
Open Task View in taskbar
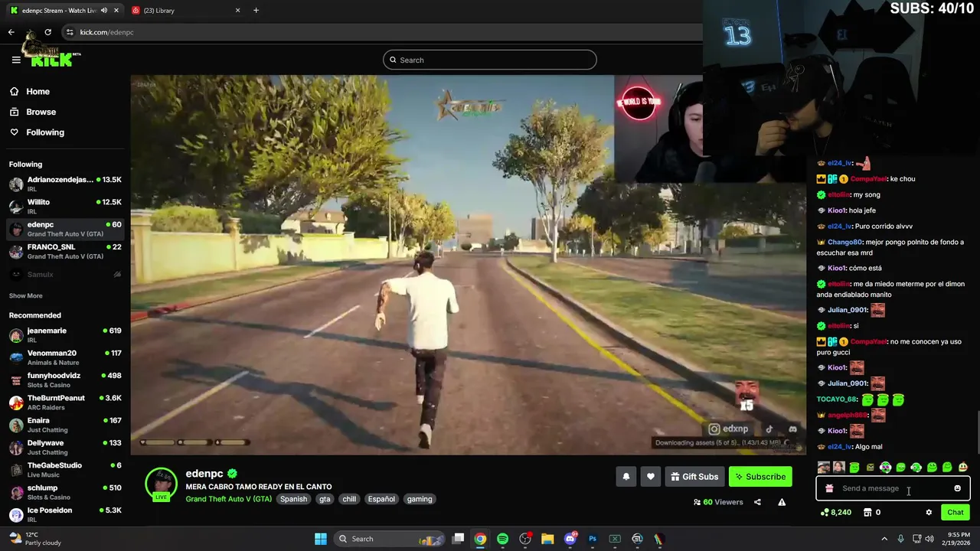[x=458, y=539]
